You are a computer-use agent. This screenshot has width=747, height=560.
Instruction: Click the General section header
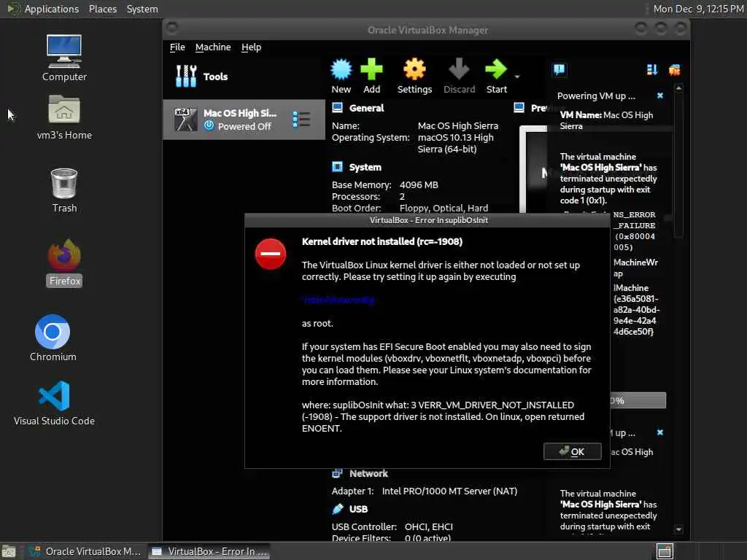pos(366,108)
